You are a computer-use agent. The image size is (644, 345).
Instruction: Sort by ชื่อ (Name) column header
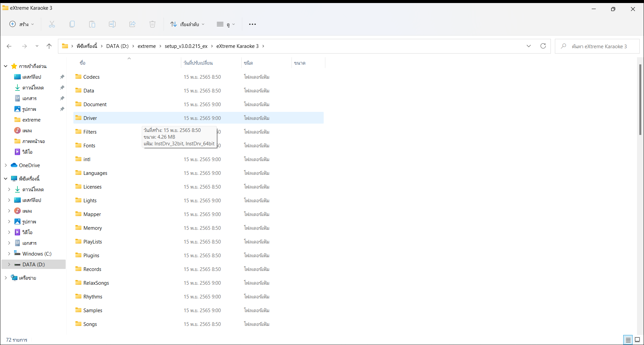(x=82, y=63)
